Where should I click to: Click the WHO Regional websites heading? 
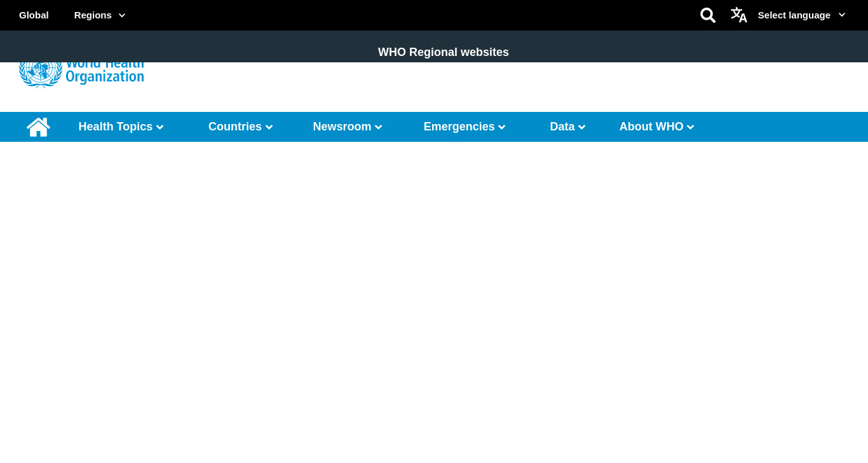point(444,52)
